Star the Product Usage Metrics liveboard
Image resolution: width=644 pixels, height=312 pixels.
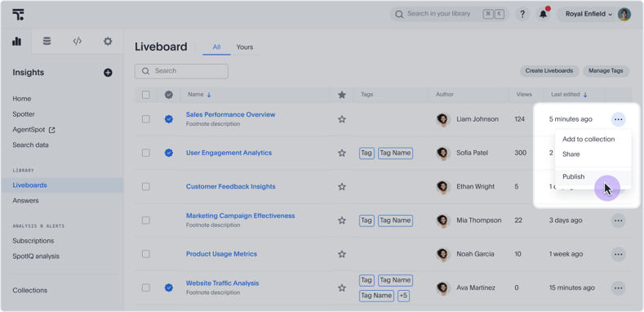(x=342, y=254)
